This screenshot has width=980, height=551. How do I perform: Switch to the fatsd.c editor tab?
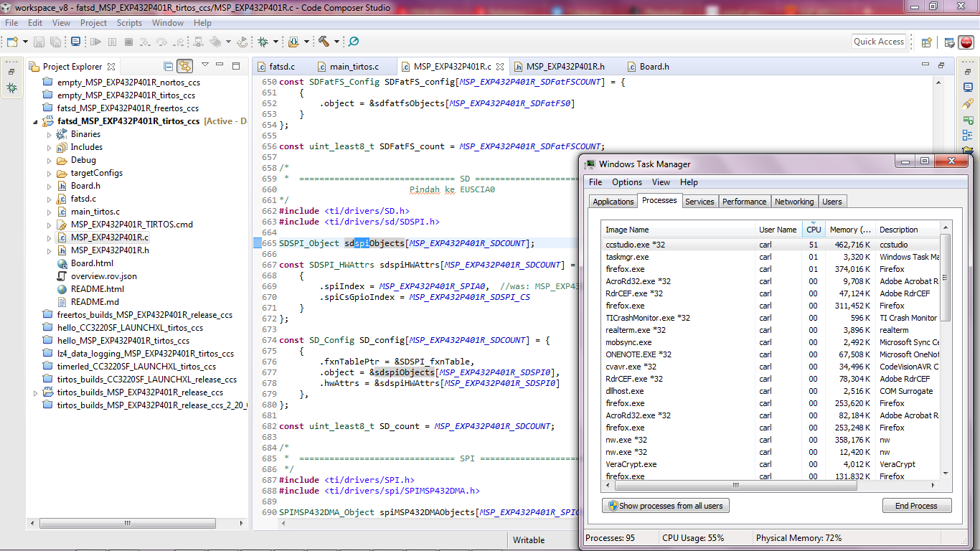coord(282,66)
